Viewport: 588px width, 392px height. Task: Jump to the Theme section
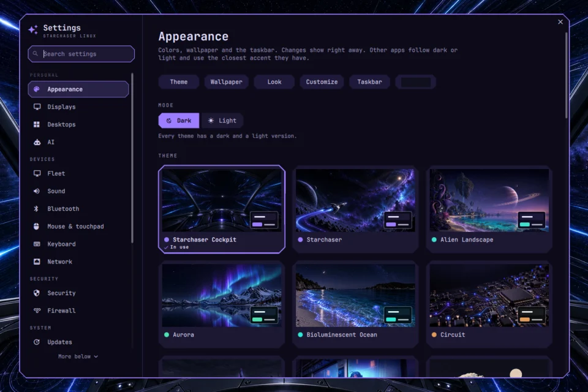[178, 82]
